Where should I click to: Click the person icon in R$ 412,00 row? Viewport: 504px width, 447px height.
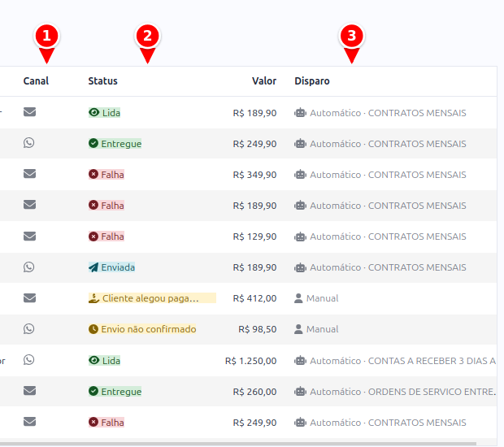click(x=298, y=298)
